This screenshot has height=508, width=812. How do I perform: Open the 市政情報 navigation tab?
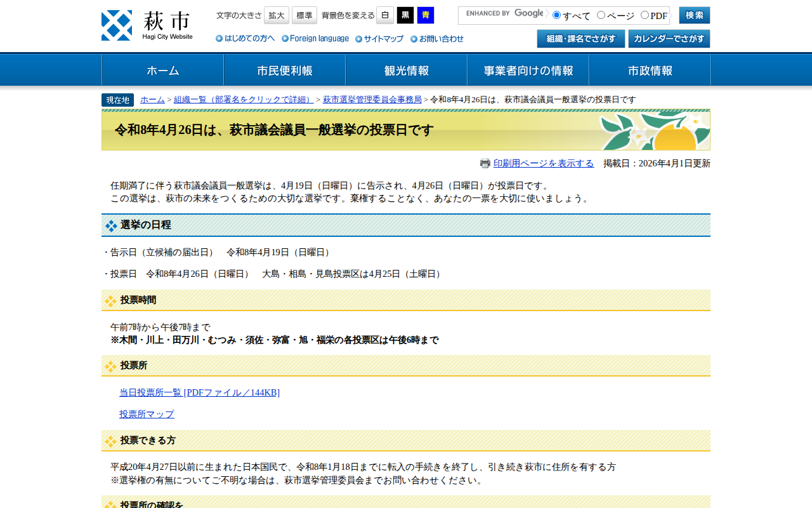pyautogui.click(x=650, y=70)
